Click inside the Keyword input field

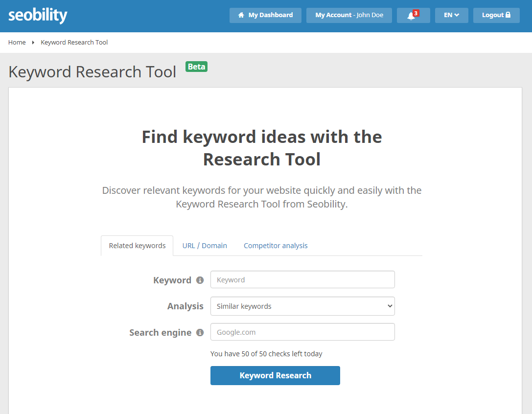[x=302, y=279]
